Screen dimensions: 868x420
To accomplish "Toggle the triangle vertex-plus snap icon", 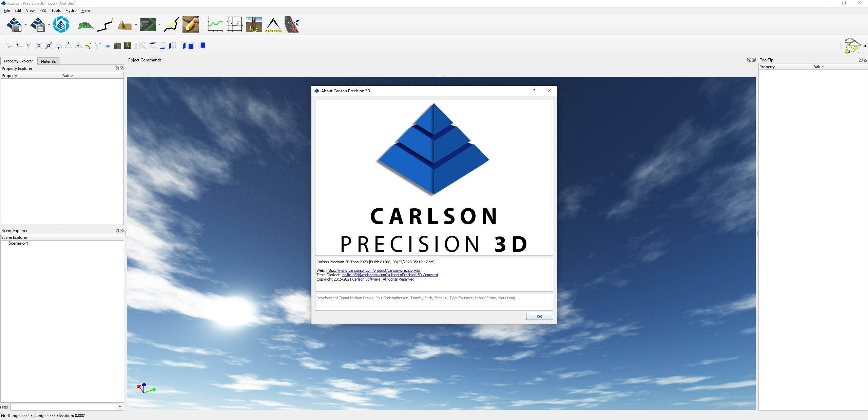I will [x=59, y=46].
